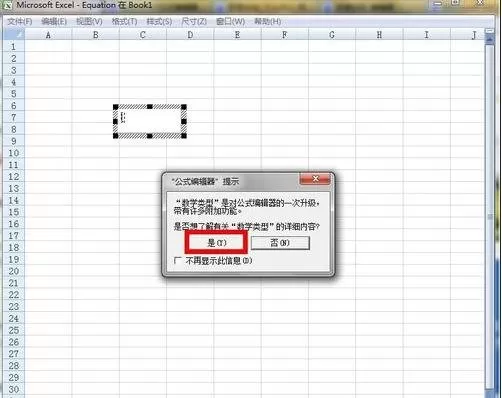The image size is (502, 398).
Task: Close the 公式编辑器 提示 dialog
Action: tap(315, 179)
